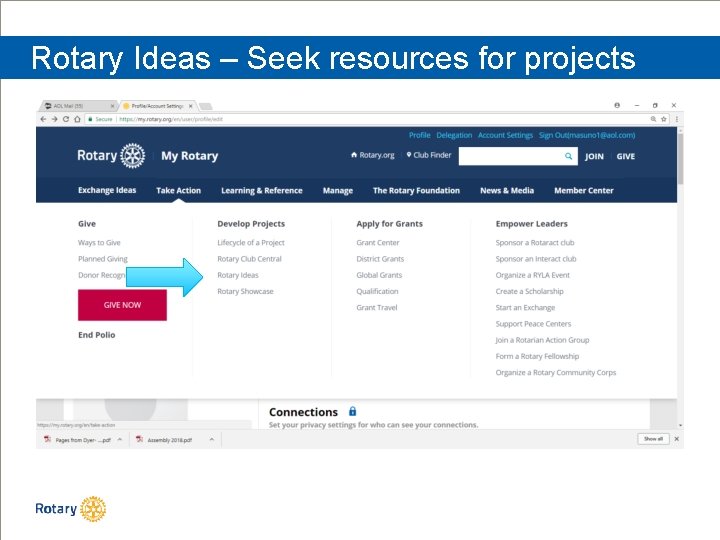Open Sponsor a Rotaract club

click(x=535, y=242)
